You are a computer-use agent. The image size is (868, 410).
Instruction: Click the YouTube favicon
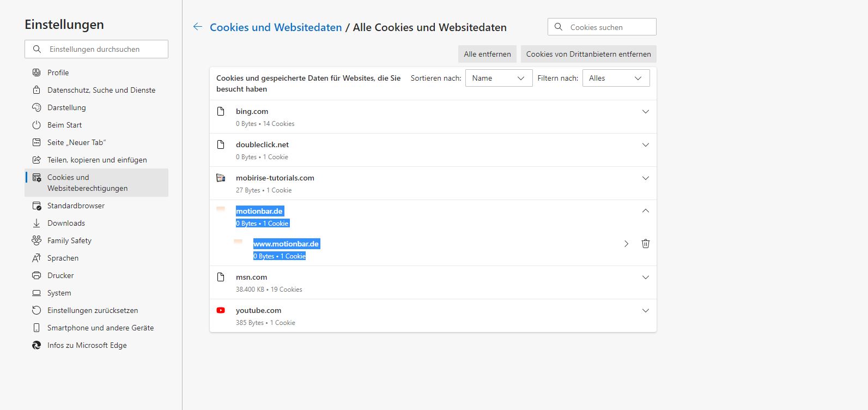coord(221,310)
